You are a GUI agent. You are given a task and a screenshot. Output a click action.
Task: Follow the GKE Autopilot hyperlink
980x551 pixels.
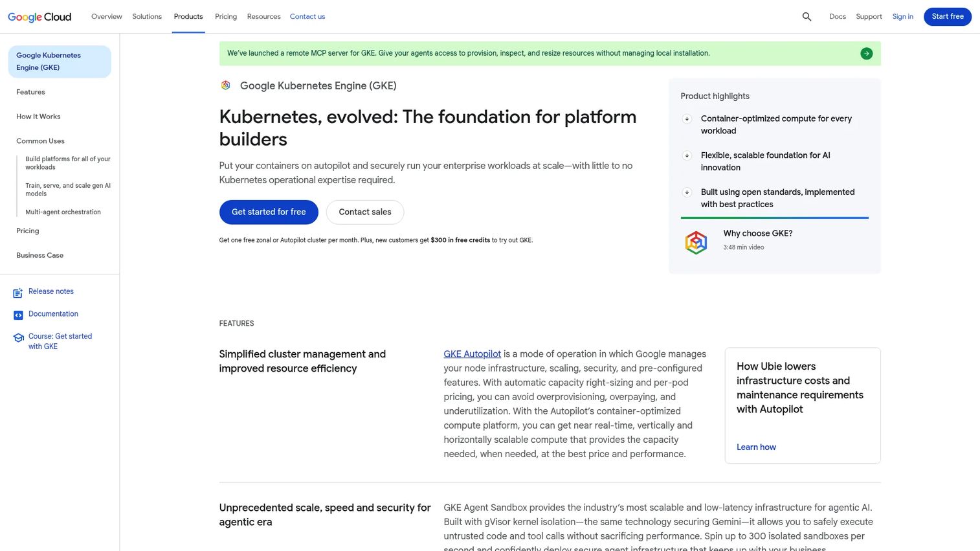pos(472,354)
